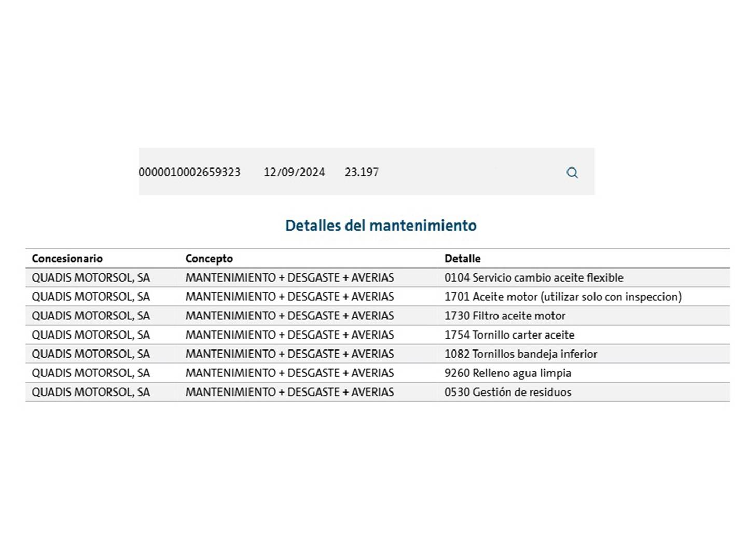Select row 0530 Gestión de residuos
This screenshot has width=747, height=560.
(378, 392)
